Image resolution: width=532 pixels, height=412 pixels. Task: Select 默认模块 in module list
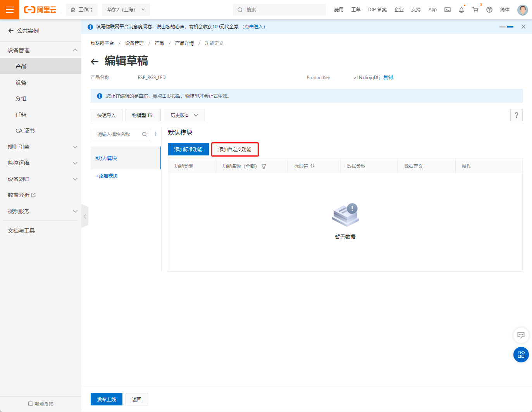[126, 158]
